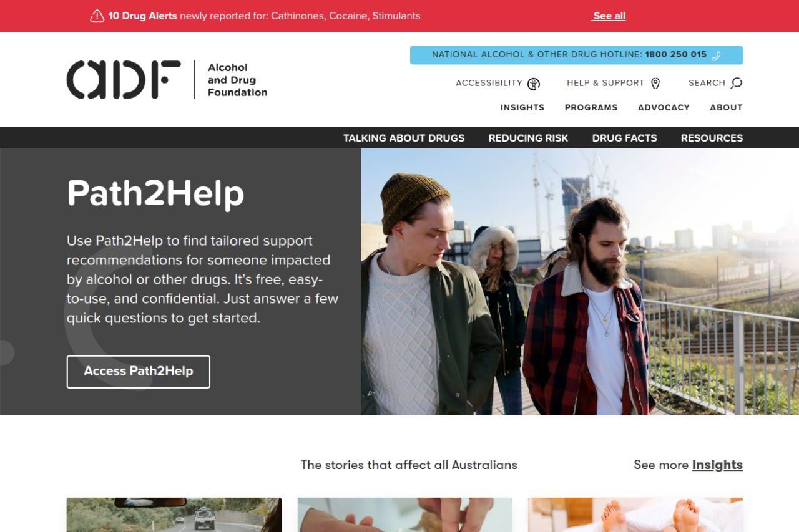This screenshot has height=532, width=799.
Task: Click the ADF logo
Action: 167,80
